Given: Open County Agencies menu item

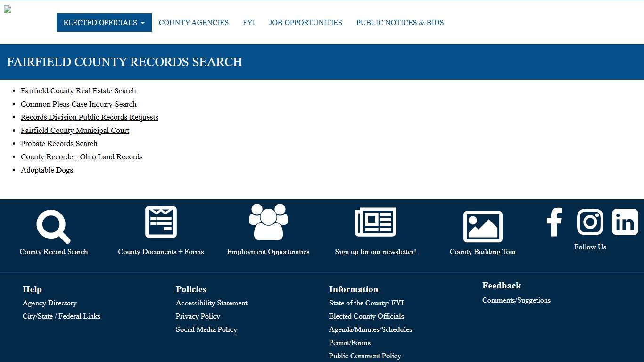Looking at the screenshot, I should (x=193, y=22).
